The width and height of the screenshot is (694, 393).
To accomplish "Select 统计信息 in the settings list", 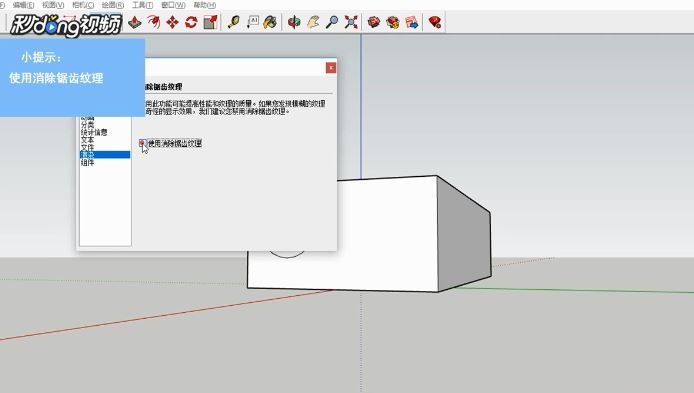I will pyautogui.click(x=94, y=132).
